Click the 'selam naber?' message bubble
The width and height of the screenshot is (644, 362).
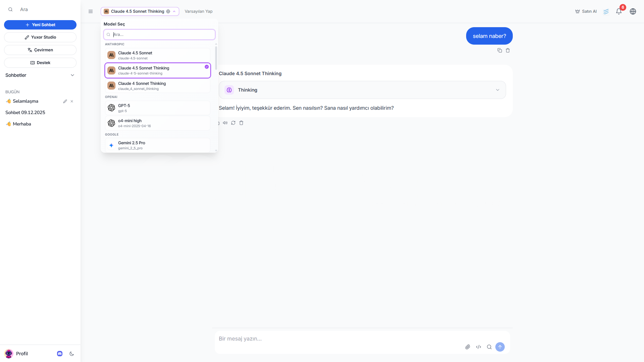(489, 36)
